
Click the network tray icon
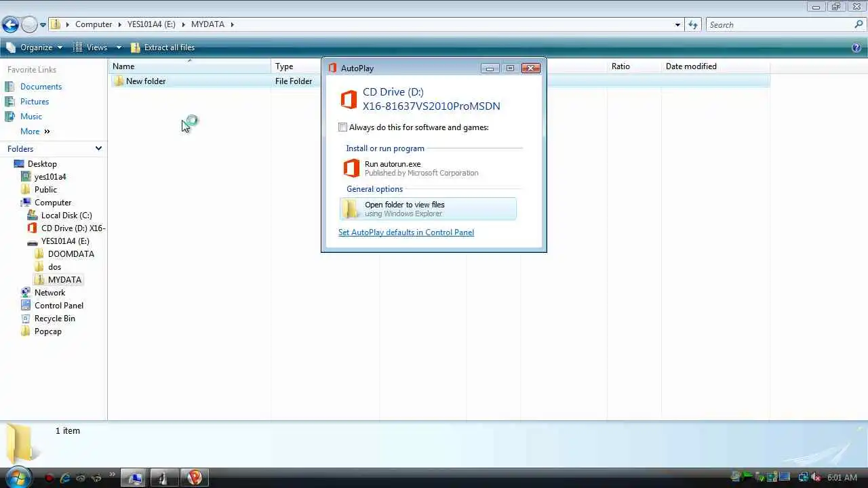coord(804,478)
